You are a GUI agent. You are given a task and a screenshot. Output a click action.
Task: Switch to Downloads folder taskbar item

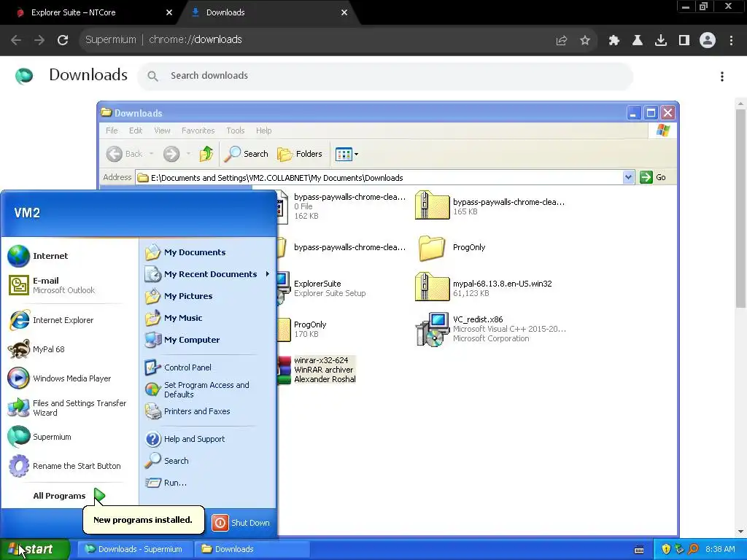tap(252, 549)
